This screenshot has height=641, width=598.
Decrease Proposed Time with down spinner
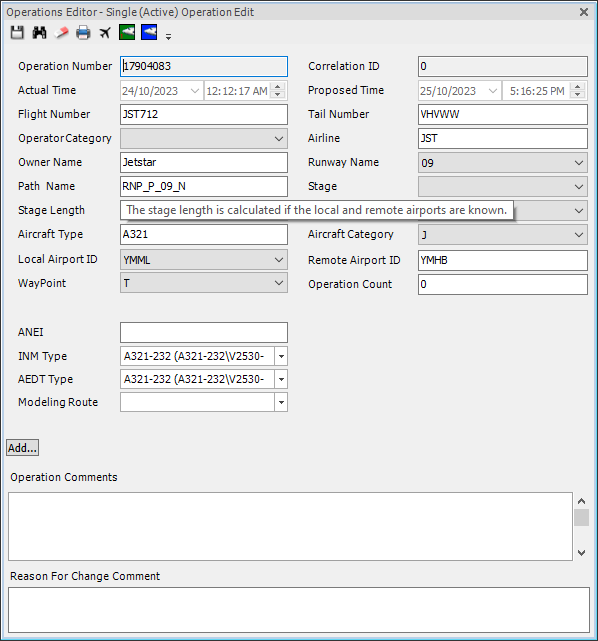click(578, 94)
